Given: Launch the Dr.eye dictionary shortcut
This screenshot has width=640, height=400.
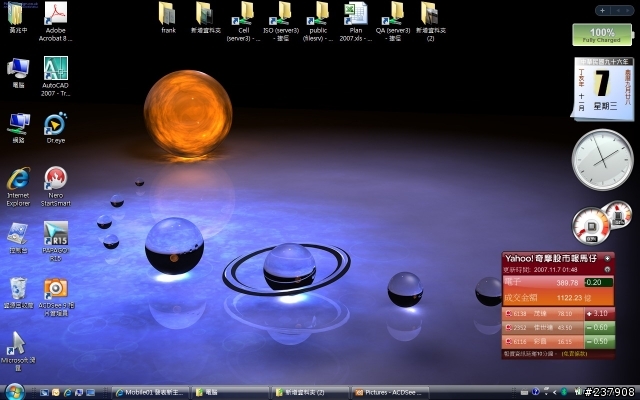Looking at the screenshot, I should [56, 128].
